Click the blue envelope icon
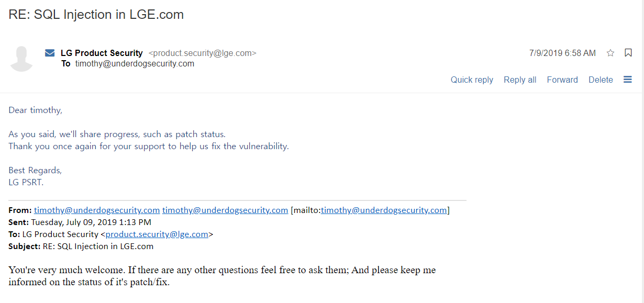Viewport: 644px width, 303px height. pyautogui.click(x=50, y=53)
